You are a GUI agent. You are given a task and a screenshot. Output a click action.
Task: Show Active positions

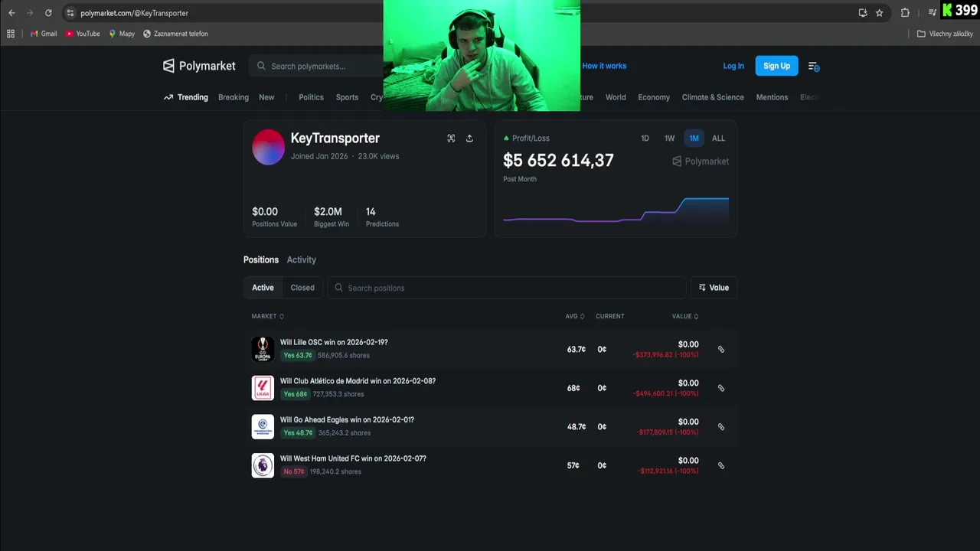(263, 288)
